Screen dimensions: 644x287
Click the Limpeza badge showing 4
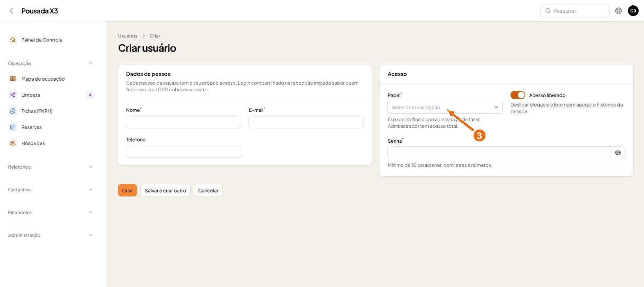(90, 95)
